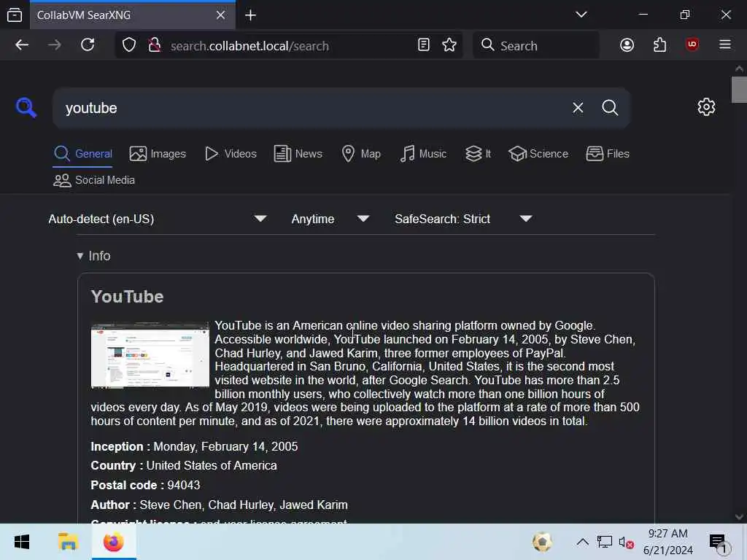This screenshot has height=560, width=747.
Task: Open uBlock Origin popup
Action: point(692,45)
